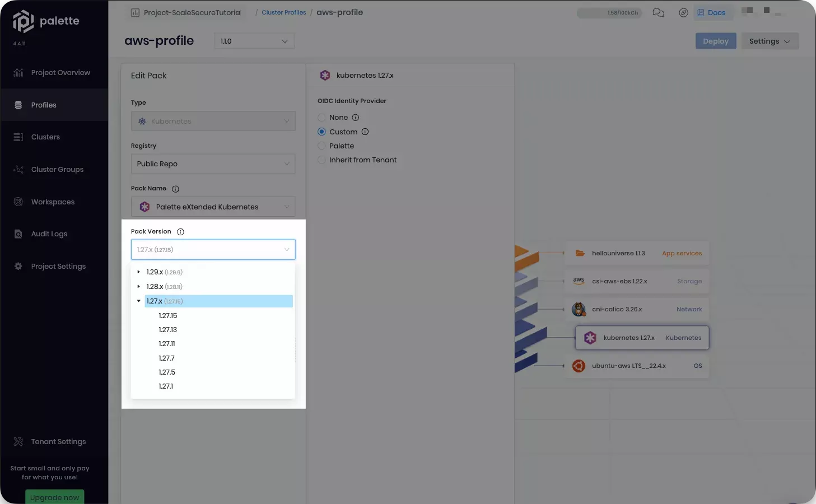816x504 pixels.
Task: Open Workspaces from sidebar
Action: coord(54,202)
